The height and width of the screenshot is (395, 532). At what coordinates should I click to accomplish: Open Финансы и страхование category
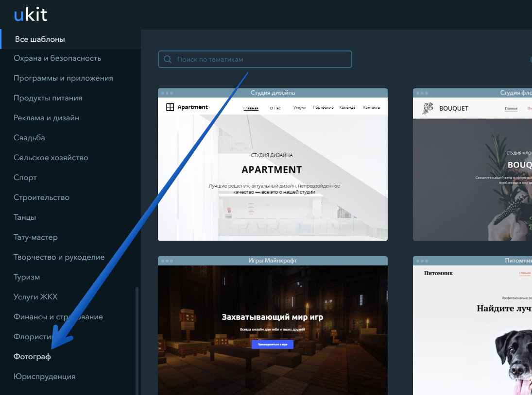click(x=58, y=317)
